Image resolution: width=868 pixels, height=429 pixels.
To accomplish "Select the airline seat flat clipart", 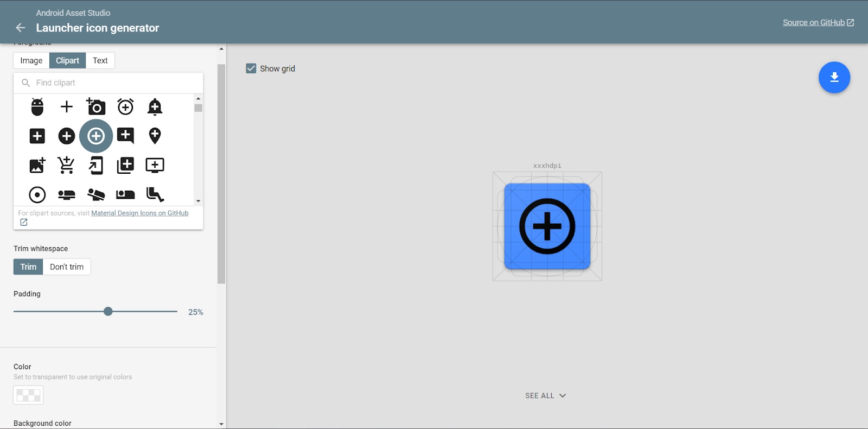I will click(x=67, y=194).
